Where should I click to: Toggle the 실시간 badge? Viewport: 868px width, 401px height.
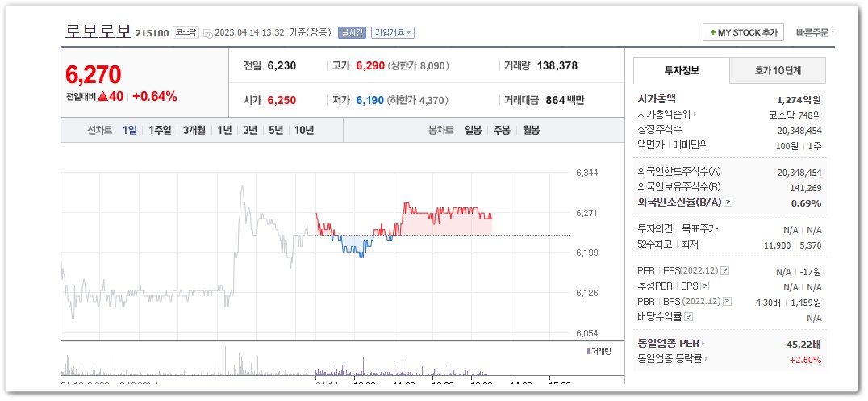(x=352, y=33)
